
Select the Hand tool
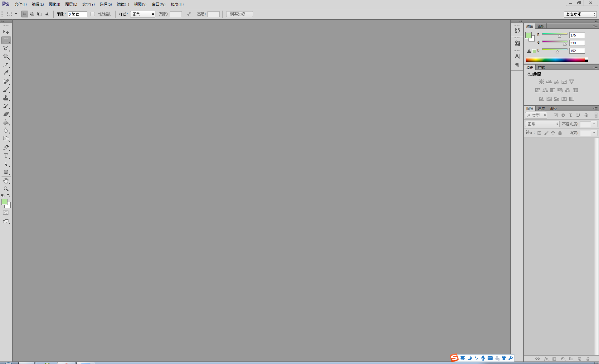coord(6,181)
